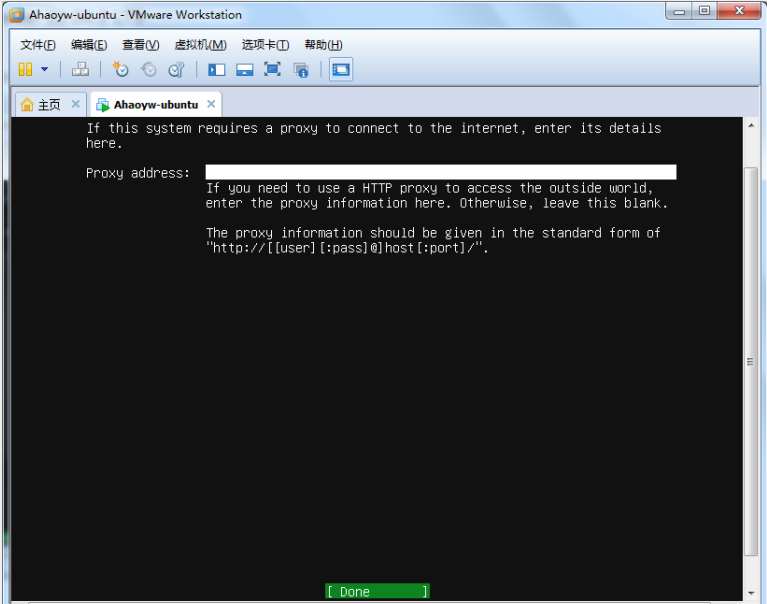Revert to the previous snapshot icon
The image size is (767, 604).
tap(148, 69)
